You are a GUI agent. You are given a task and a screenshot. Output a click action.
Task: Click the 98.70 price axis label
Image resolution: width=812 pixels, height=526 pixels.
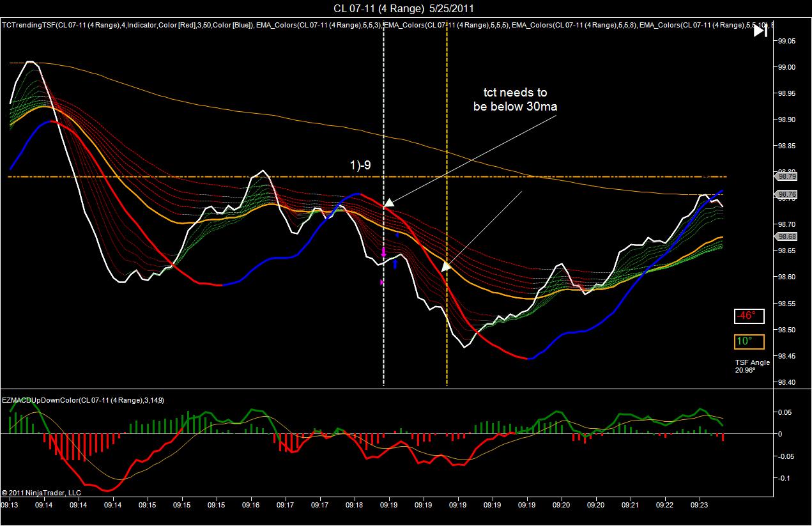pos(786,224)
